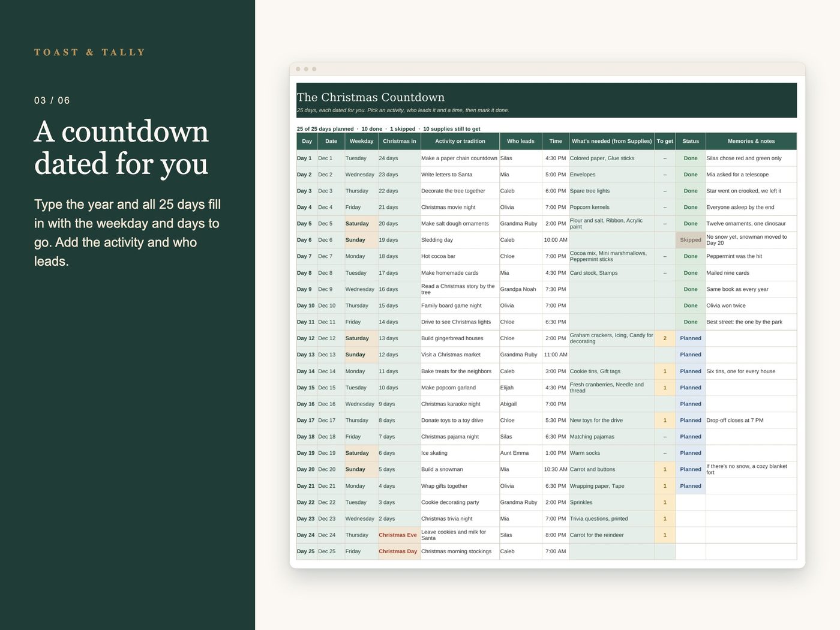Click the "Who leads" column header

tap(521, 142)
